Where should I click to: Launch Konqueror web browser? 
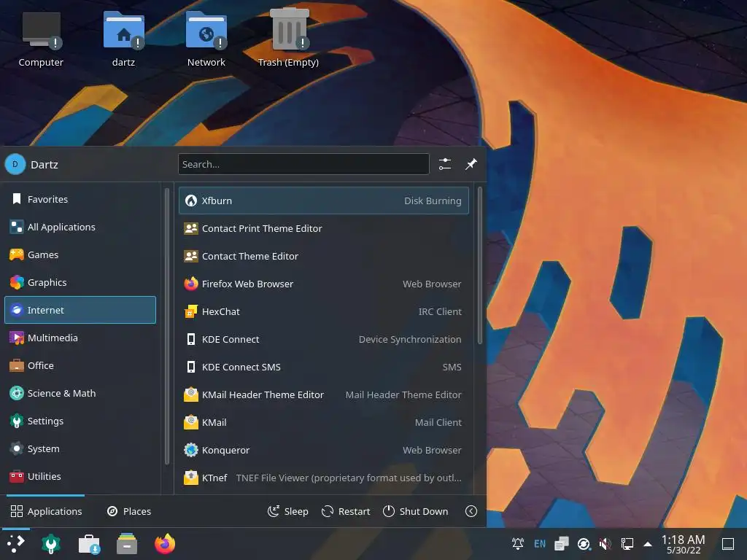(x=323, y=450)
